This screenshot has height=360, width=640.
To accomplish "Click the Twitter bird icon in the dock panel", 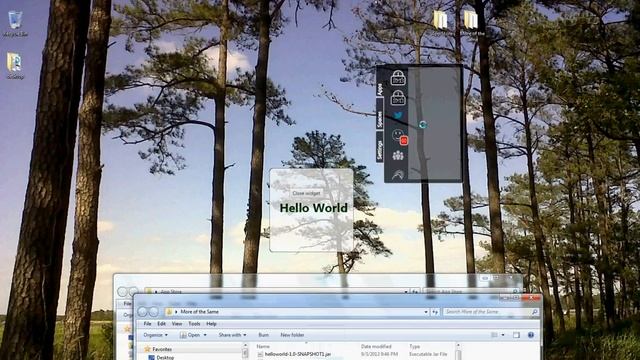I will [398, 116].
